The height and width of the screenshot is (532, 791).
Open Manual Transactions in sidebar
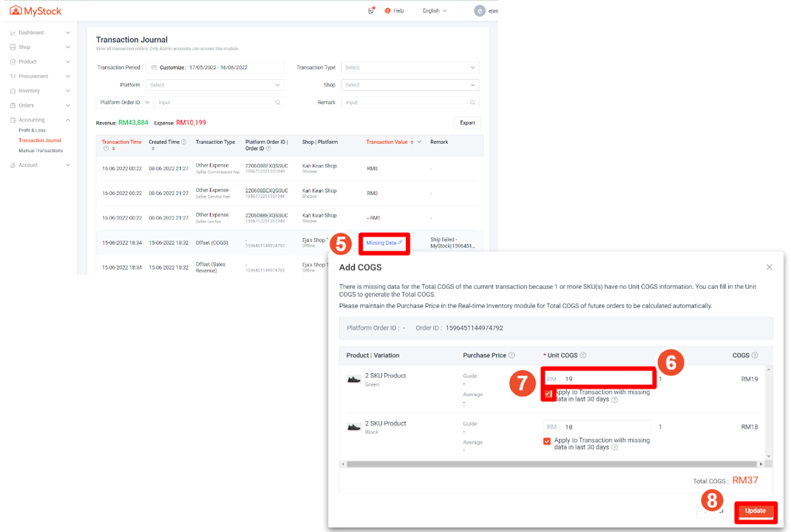(41, 151)
